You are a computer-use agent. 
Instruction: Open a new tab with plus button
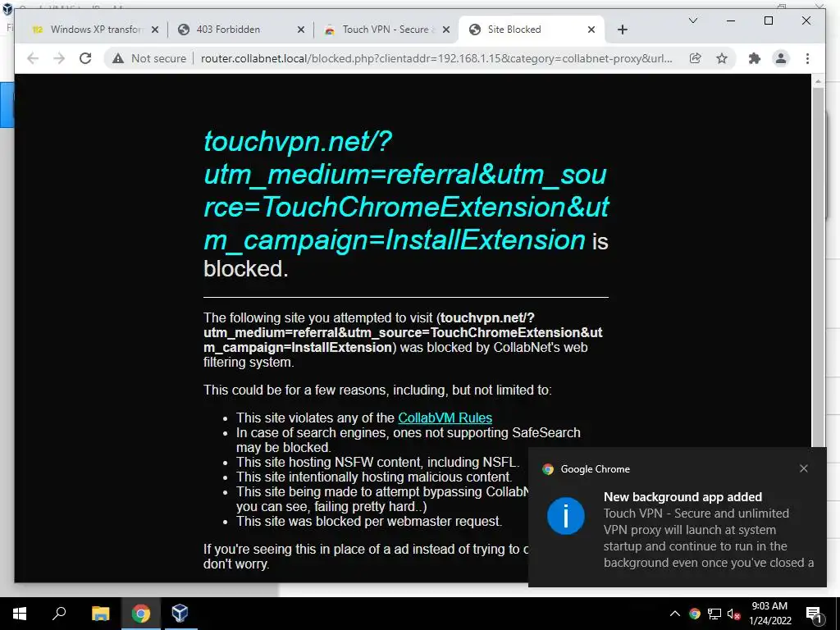coord(622,30)
